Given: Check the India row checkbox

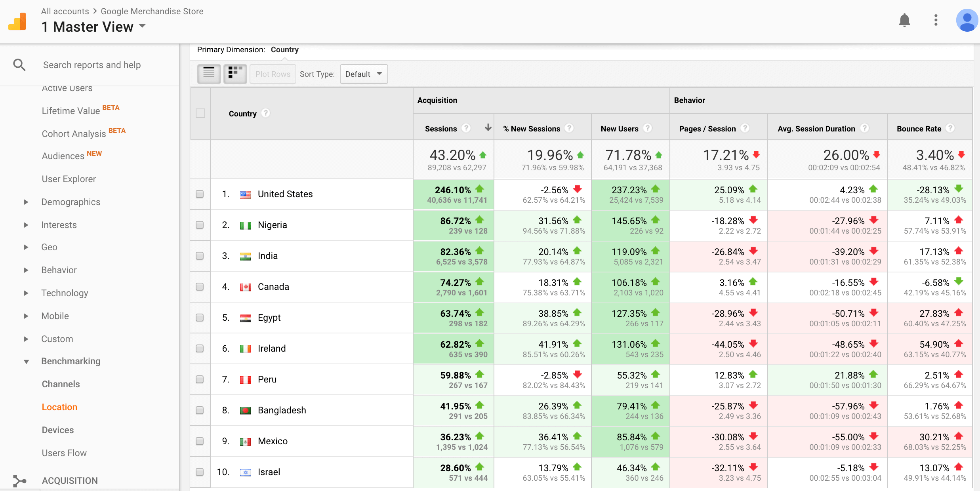Looking at the screenshot, I should (200, 256).
